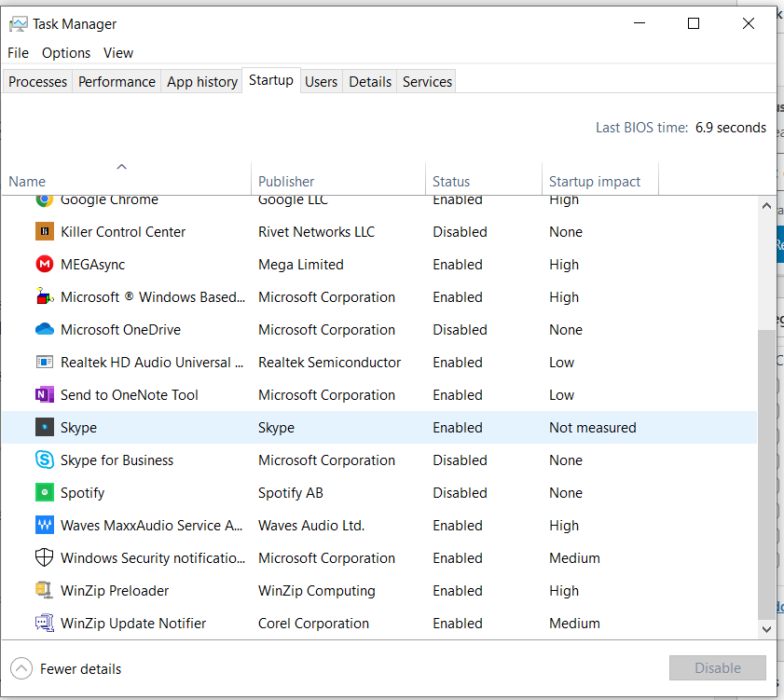Click the Waves MaxxAudio Service icon

coord(45,525)
